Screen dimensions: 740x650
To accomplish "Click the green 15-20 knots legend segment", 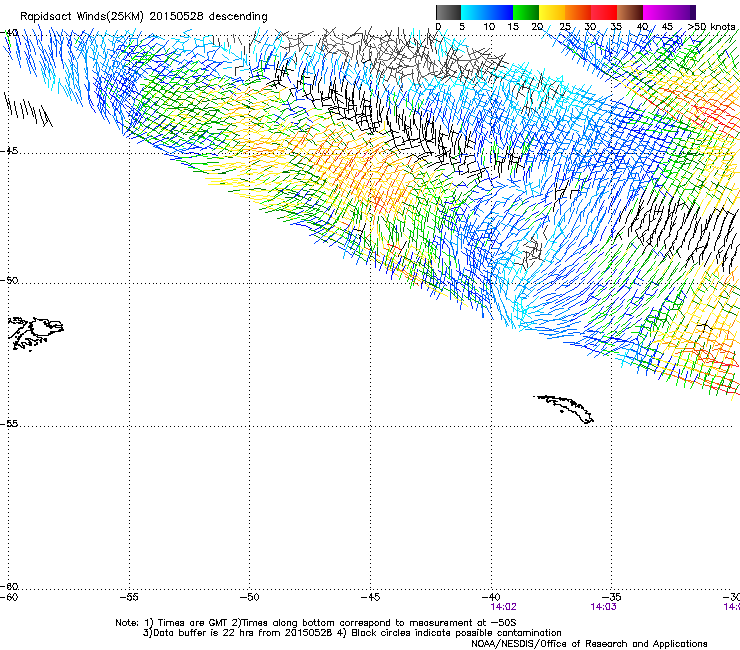I will click(x=526, y=12).
